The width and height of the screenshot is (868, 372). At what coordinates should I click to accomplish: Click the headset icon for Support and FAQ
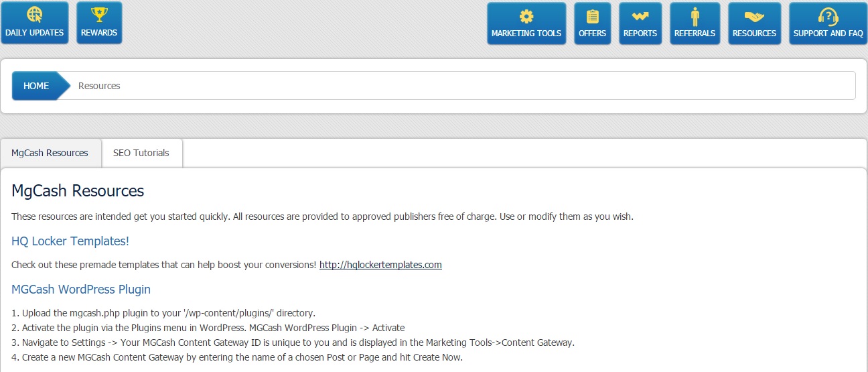828,16
